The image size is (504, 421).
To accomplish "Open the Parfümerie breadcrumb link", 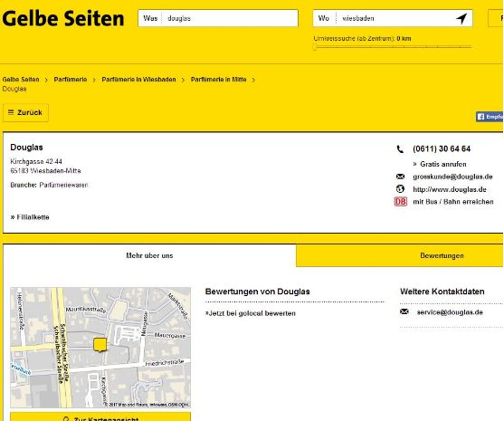I will coord(71,80).
